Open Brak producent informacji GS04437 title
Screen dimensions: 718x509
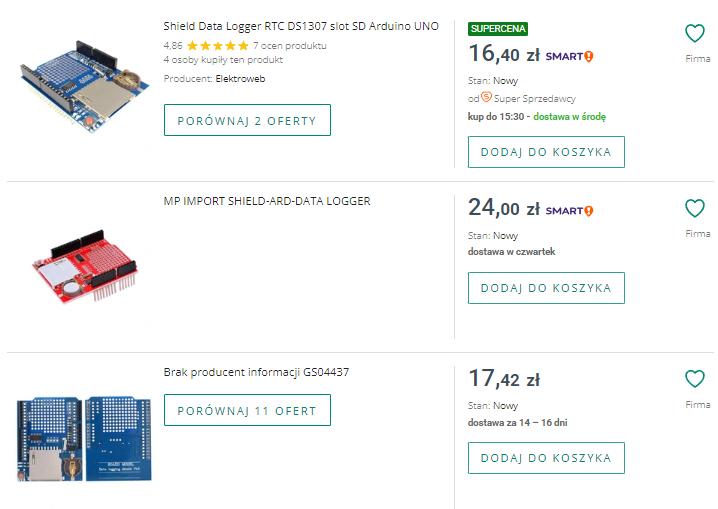tap(256, 372)
